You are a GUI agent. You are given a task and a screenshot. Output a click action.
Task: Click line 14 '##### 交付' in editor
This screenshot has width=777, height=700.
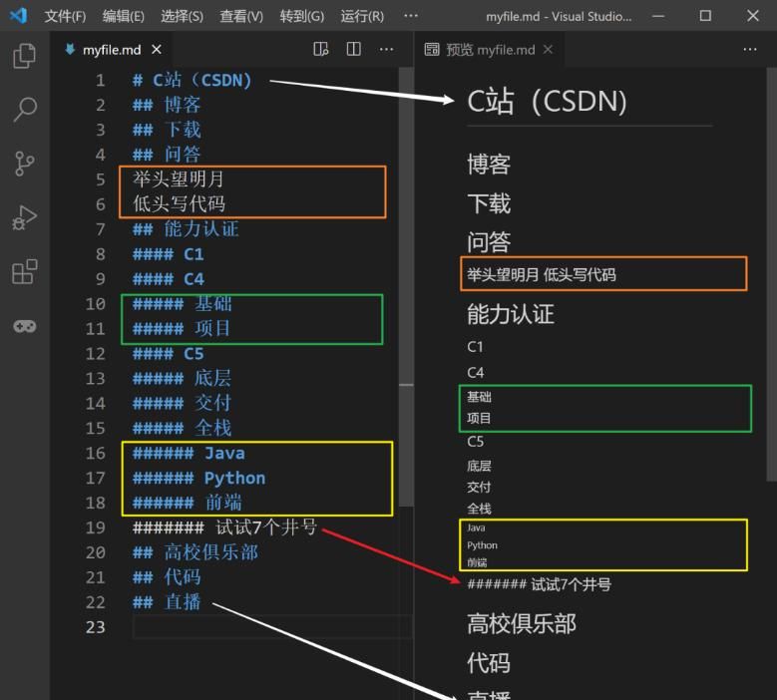(182, 403)
